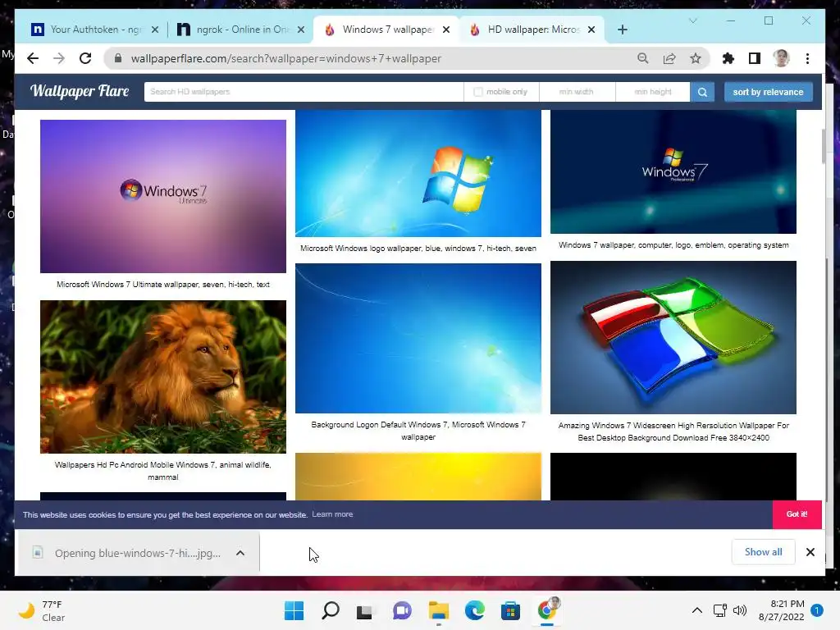Open the yellow wallpaper thumbnail
Viewport: 840px width, 630px height.
pos(418,477)
